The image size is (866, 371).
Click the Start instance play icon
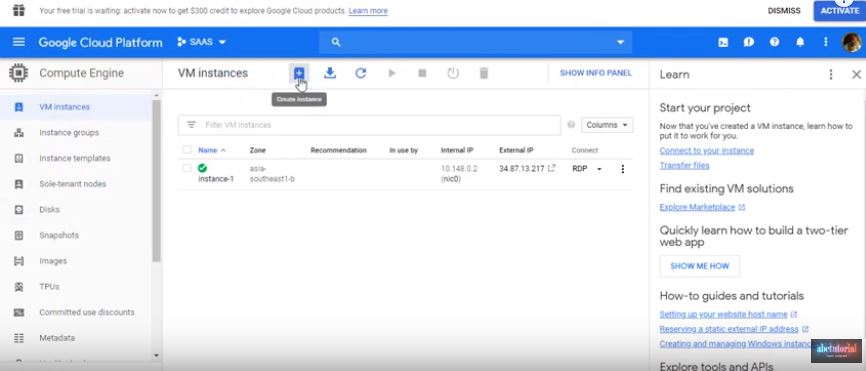392,73
